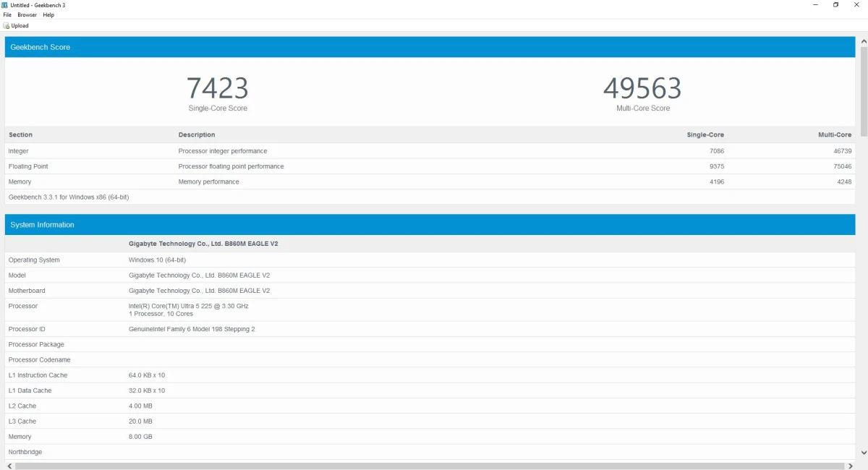Click L3 Cache value 20.0 MB
Image resolution: width=868 pixels, height=470 pixels.
(140, 422)
